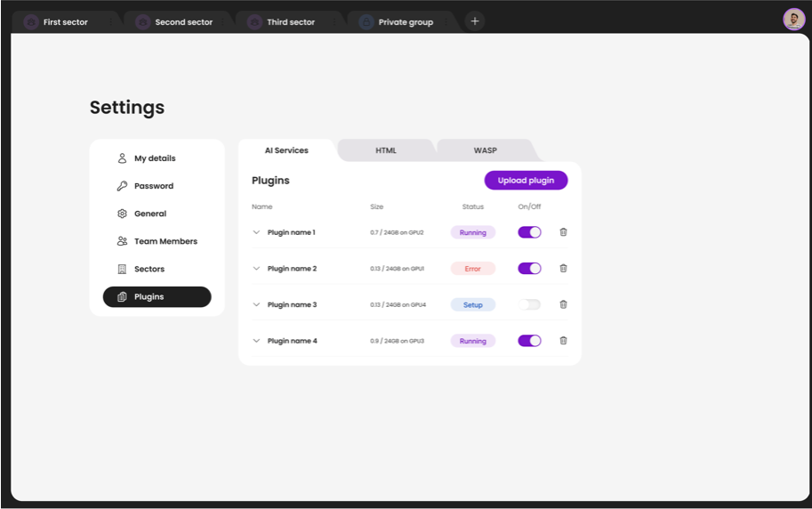The height and width of the screenshot is (509, 812).
Task: Expand Plugin name 3 details chevron
Action: click(x=256, y=304)
